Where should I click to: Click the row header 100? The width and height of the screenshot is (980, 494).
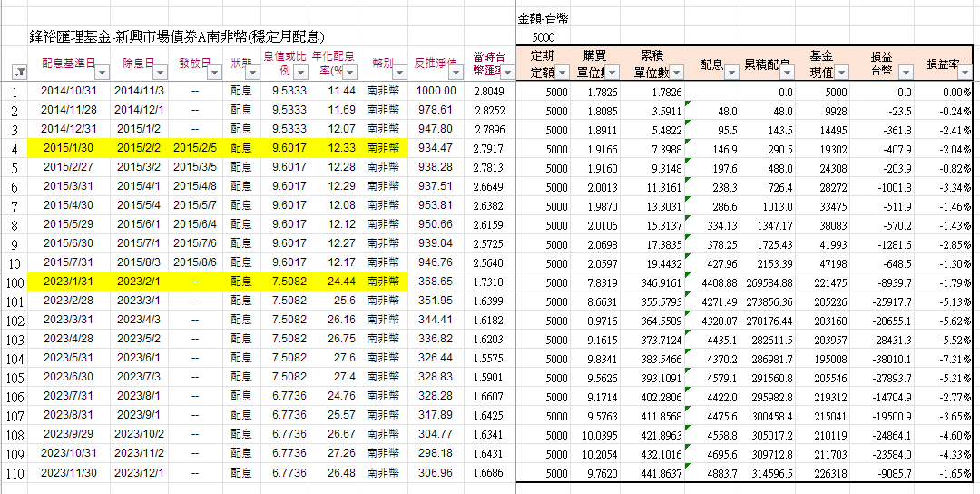pos(14,282)
